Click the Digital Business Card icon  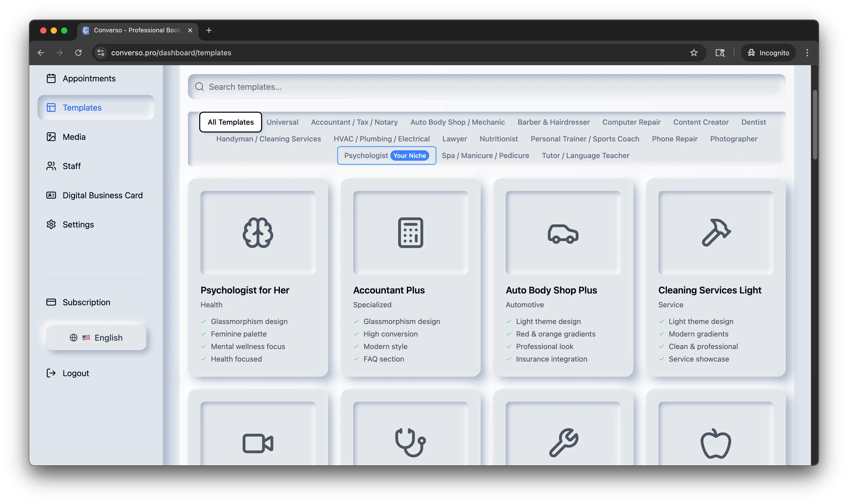coord(51,195)
